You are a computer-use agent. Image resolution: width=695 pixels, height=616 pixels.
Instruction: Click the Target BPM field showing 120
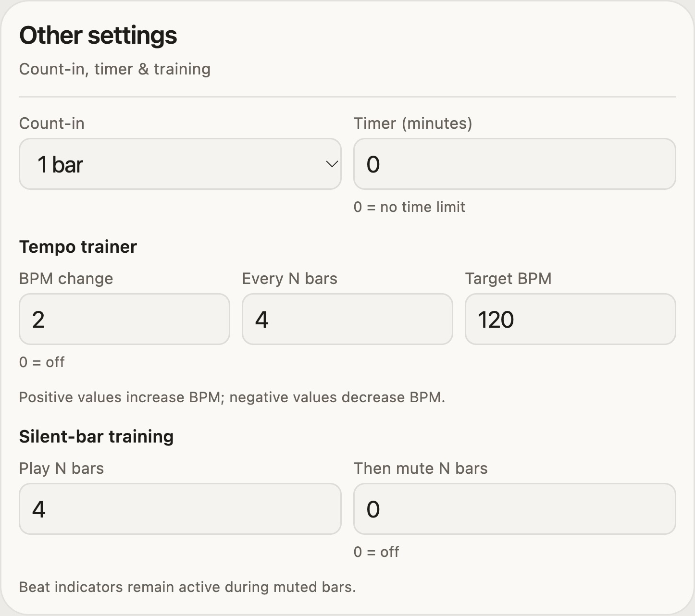pos(571,319)
